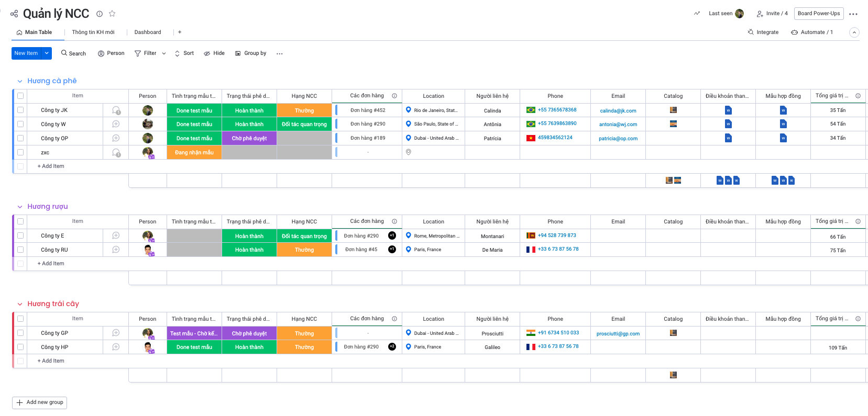Open the New Item dropdown arrow
This screenshot has width=868, height=416.
47,53
